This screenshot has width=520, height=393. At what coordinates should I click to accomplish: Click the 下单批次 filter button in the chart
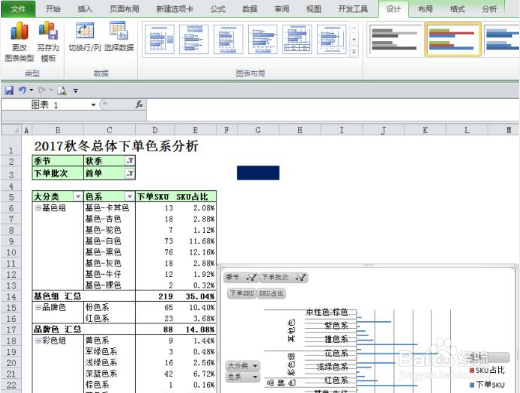click(284, 277)
